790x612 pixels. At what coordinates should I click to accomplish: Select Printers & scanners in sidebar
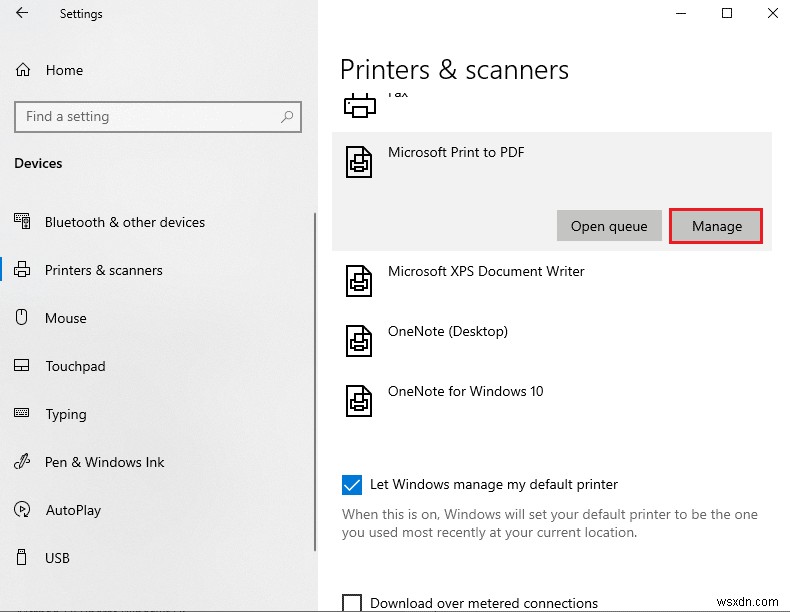[x=103, y=270]
